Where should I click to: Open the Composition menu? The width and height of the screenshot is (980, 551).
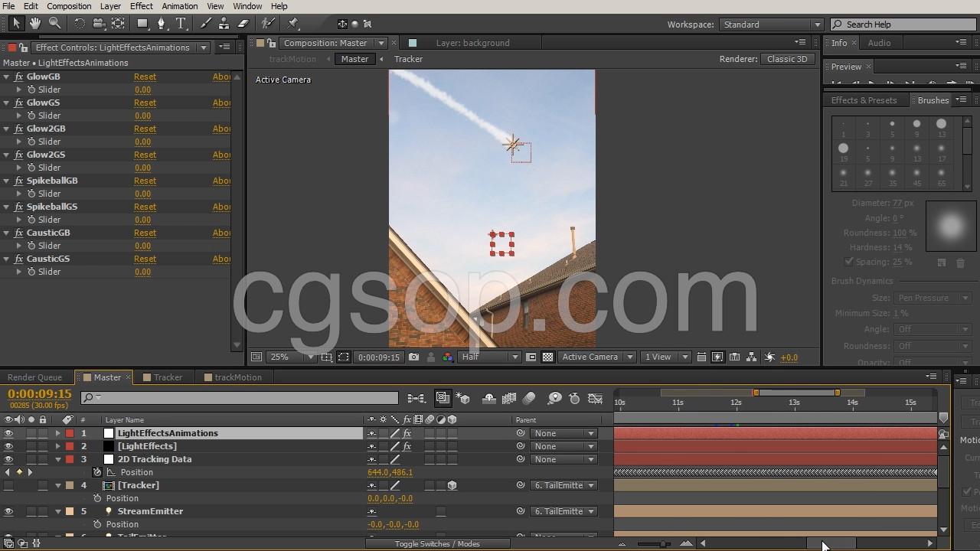[69, 6]
